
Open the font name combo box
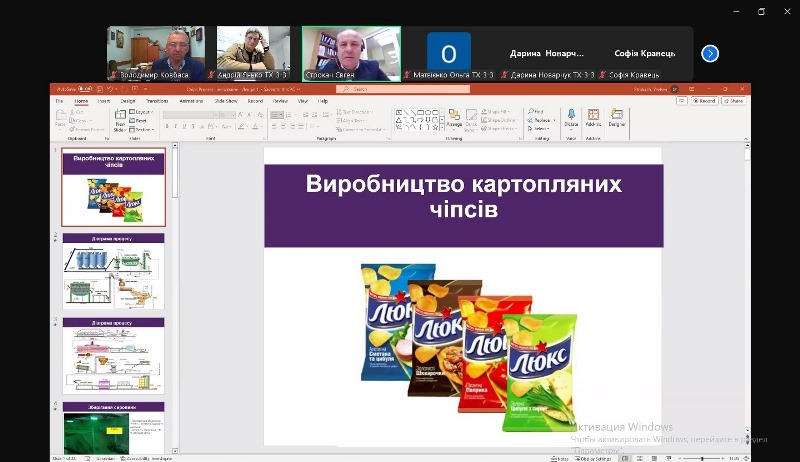point(190,115)
